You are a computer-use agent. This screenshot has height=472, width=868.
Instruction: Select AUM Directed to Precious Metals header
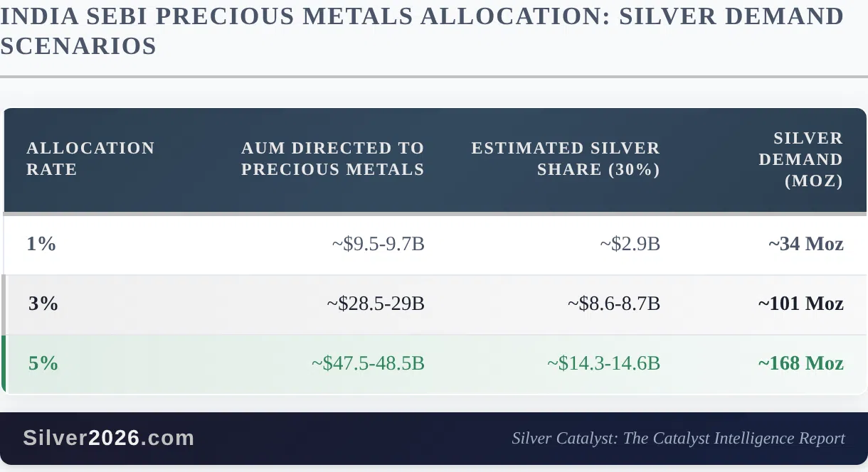(x=332, y=159)
